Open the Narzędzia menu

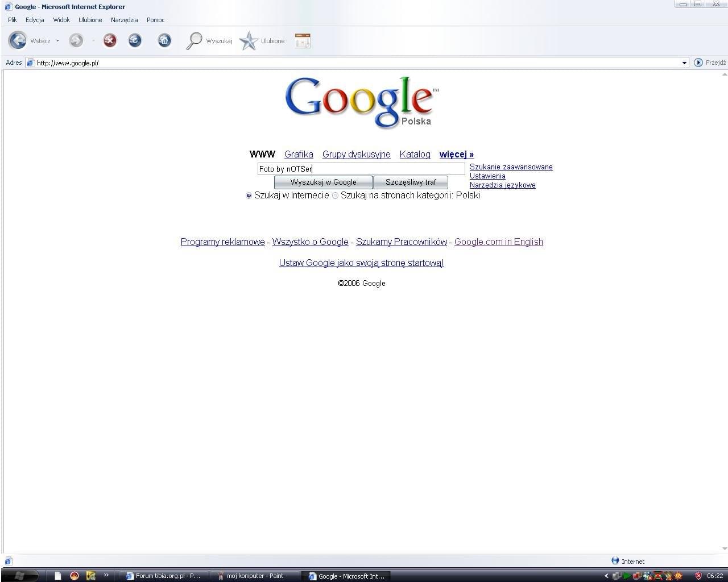tap(125, 20)
